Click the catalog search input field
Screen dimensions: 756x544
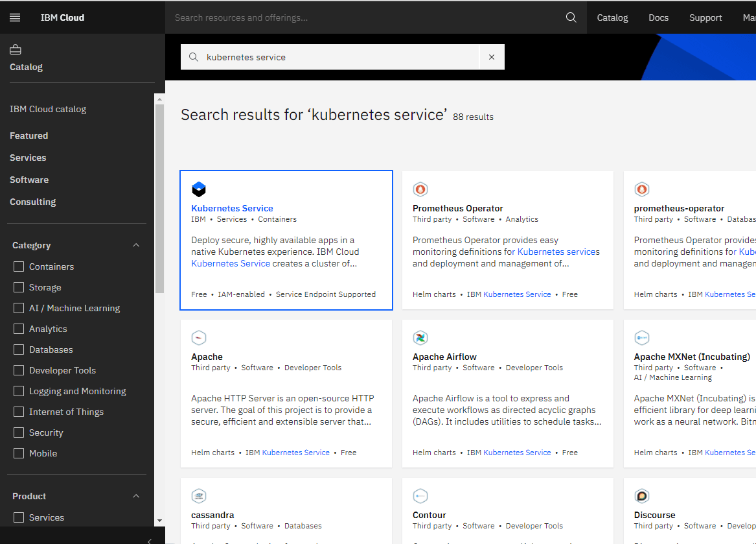point(337,57)
